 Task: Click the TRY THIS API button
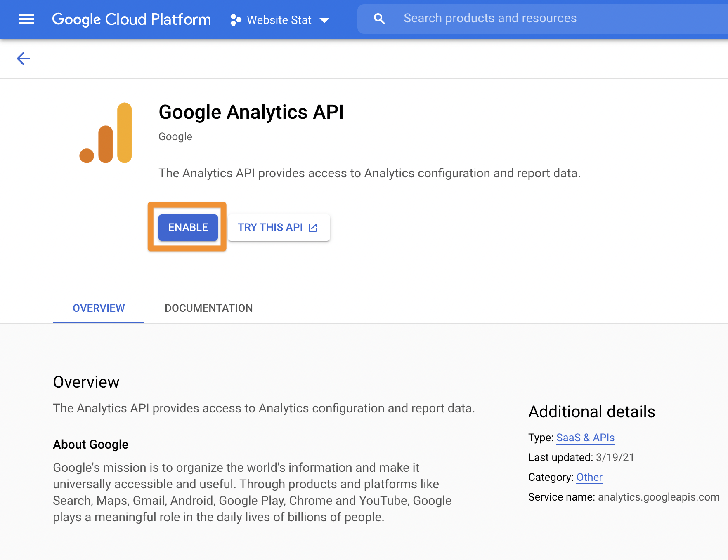click(279, 227)
